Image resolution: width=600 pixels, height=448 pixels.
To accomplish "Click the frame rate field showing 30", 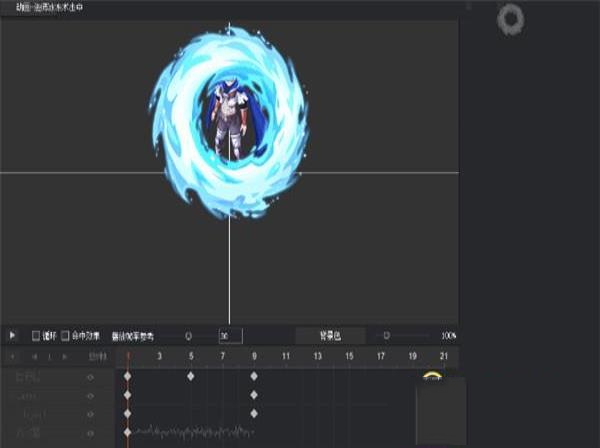I will 230,336.
